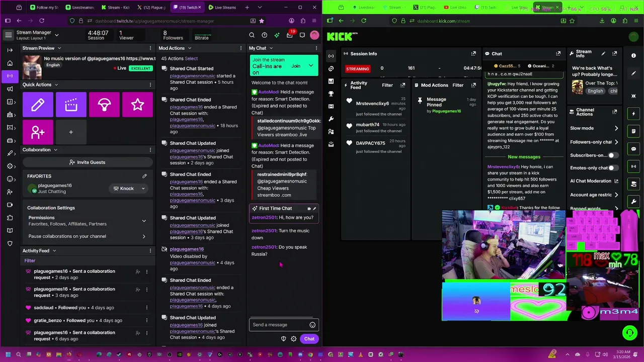Click the Twitch profile avatar
Viewport: 644px width, 362px height.
point(314,35)
